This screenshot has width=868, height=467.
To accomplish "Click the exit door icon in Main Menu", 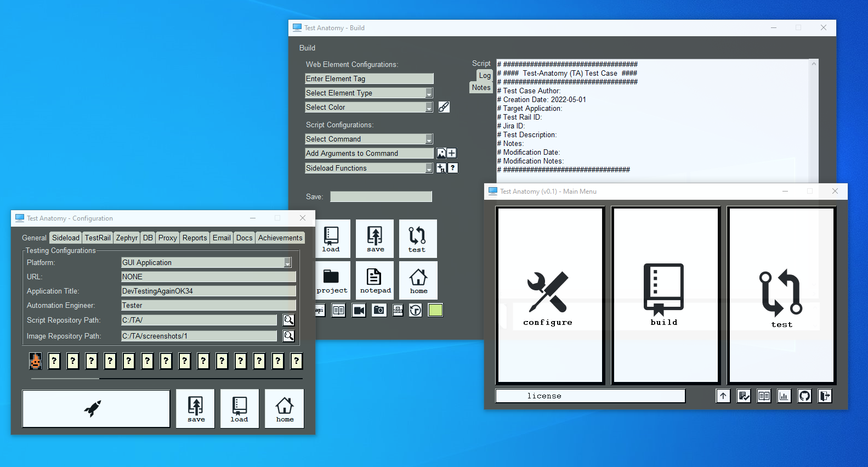I will (x=825, y=396).
